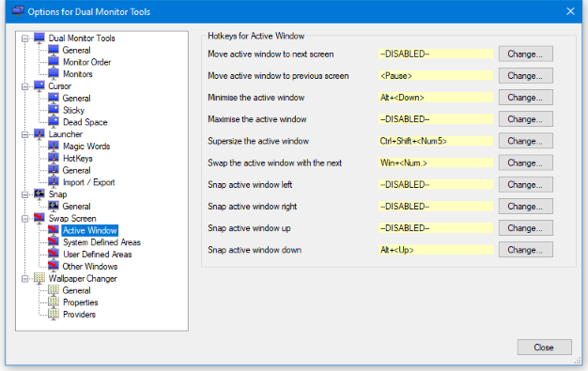Image resolution: width=588 pixels, height=371 pixels.
Task: Click the Ctrl+Shift+<Num5> hotkey field
Action: click(436, 141)
